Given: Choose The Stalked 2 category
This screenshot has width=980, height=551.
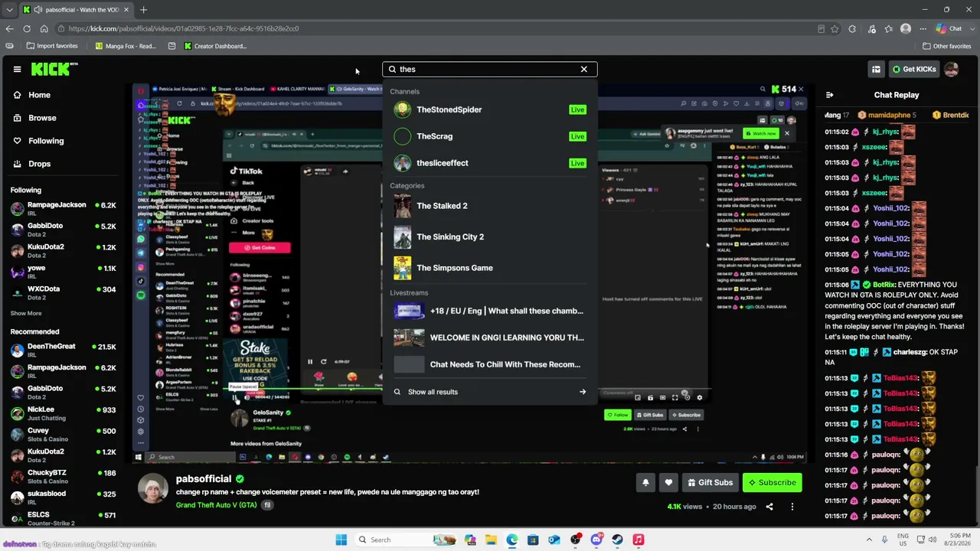Looking at the screenshot, I should coord(489,206).
